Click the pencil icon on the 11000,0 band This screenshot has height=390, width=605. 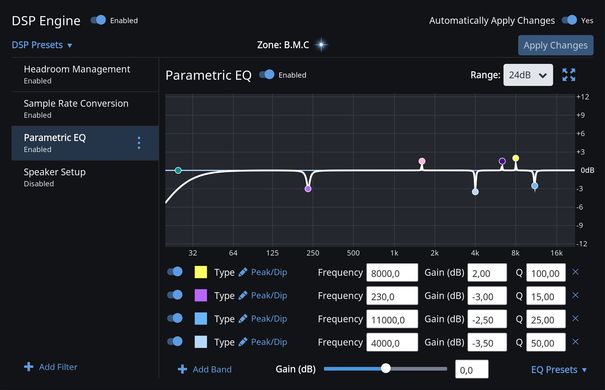(243, 319)
